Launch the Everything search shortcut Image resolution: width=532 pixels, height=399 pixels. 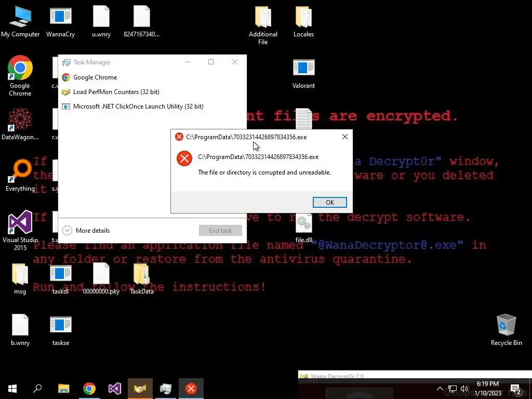(20, 176)
